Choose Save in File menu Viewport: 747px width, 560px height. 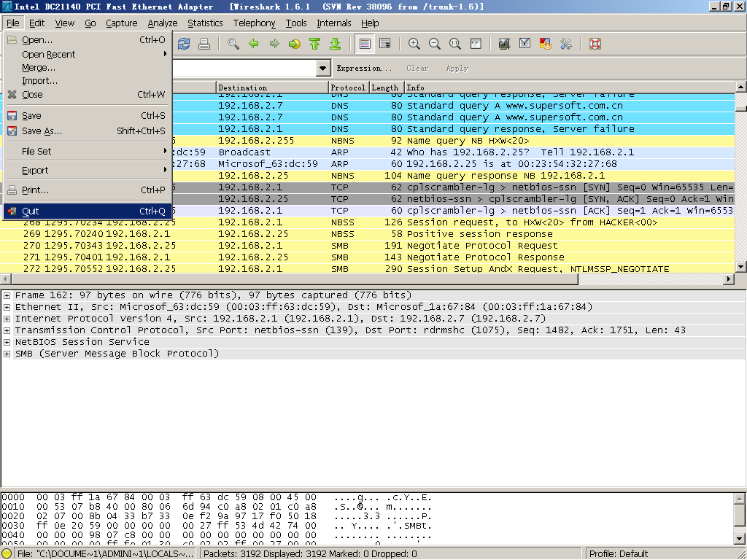tap(88, 116)
